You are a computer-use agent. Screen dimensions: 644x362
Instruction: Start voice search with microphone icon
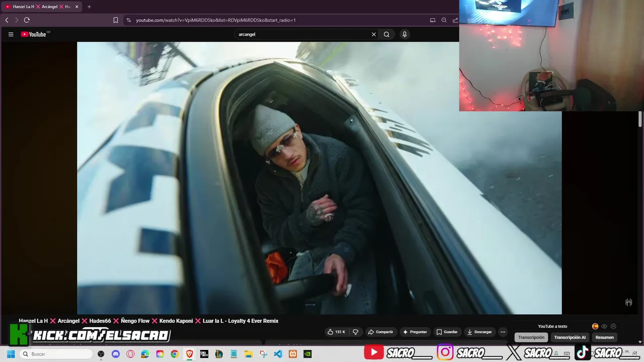click(405, 34)
